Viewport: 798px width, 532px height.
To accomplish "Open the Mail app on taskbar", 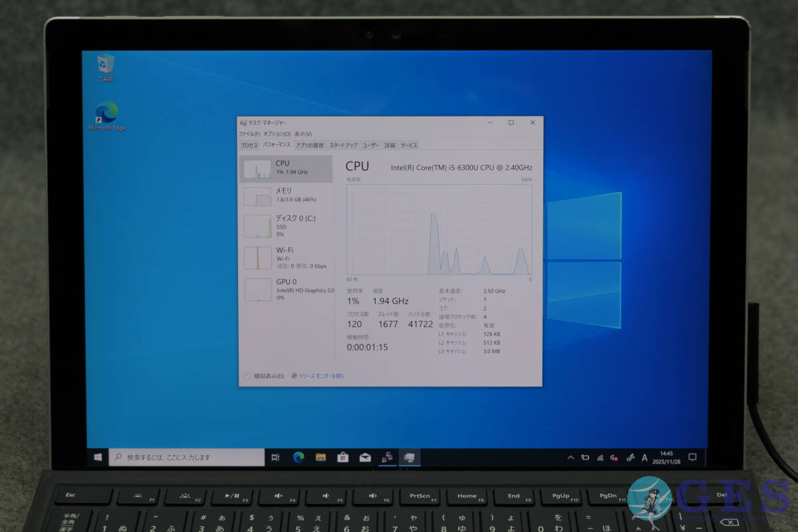I will tap(364, 458).
